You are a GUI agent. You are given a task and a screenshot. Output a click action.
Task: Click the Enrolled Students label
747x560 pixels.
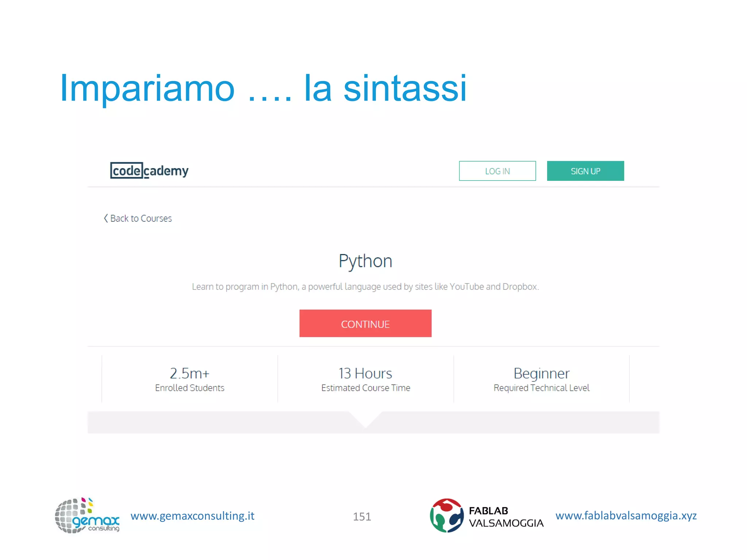(190, 388)
